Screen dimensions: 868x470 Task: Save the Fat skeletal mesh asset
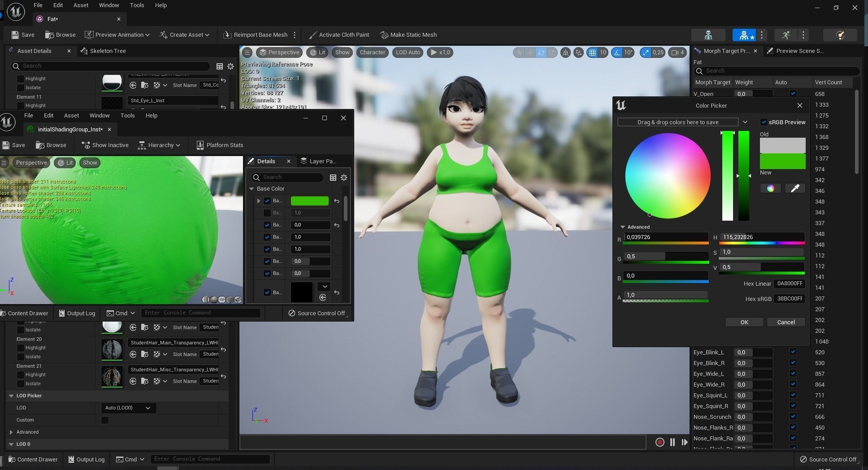point(23,35)
